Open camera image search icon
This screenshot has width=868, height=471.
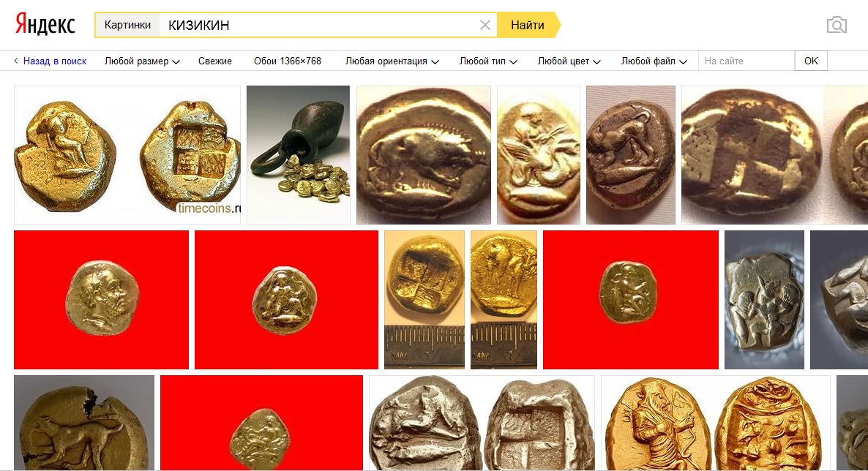[x=837, y=25]
